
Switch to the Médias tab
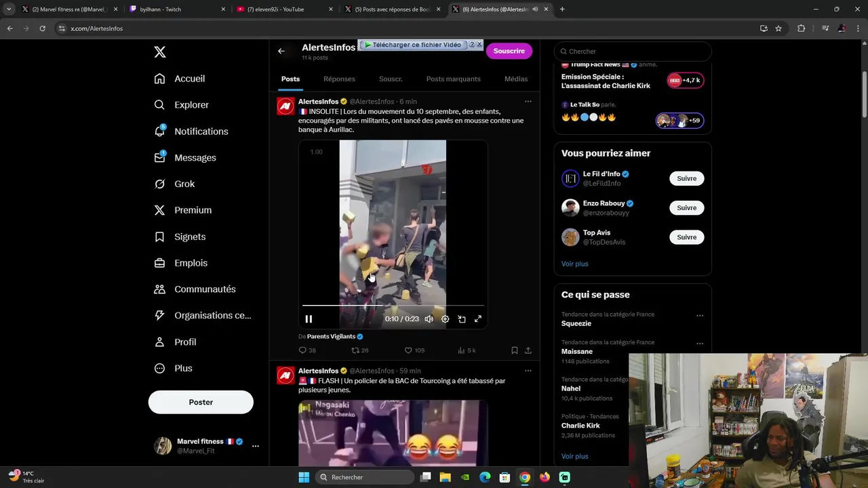pos(516,79)
